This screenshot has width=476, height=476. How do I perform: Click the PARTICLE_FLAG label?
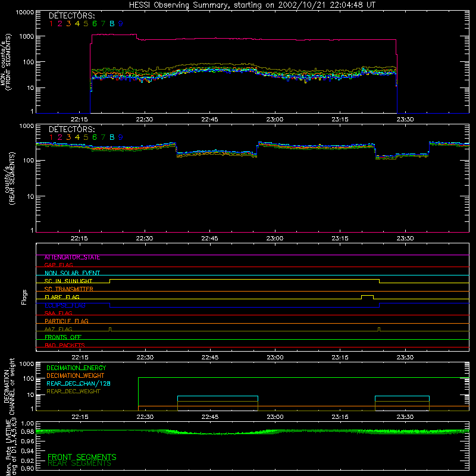[x=67, y=321]
